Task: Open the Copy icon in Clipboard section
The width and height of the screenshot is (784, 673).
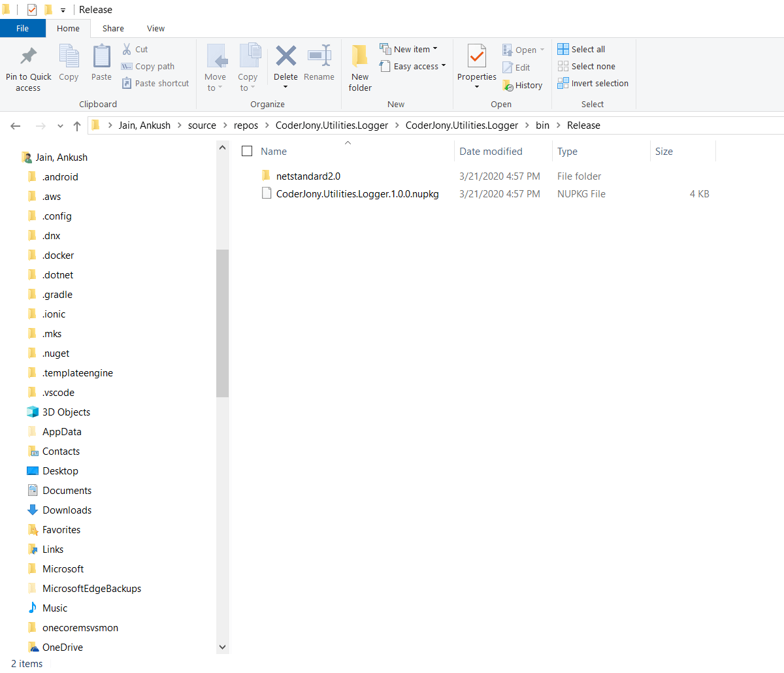Action: point(69,63)
